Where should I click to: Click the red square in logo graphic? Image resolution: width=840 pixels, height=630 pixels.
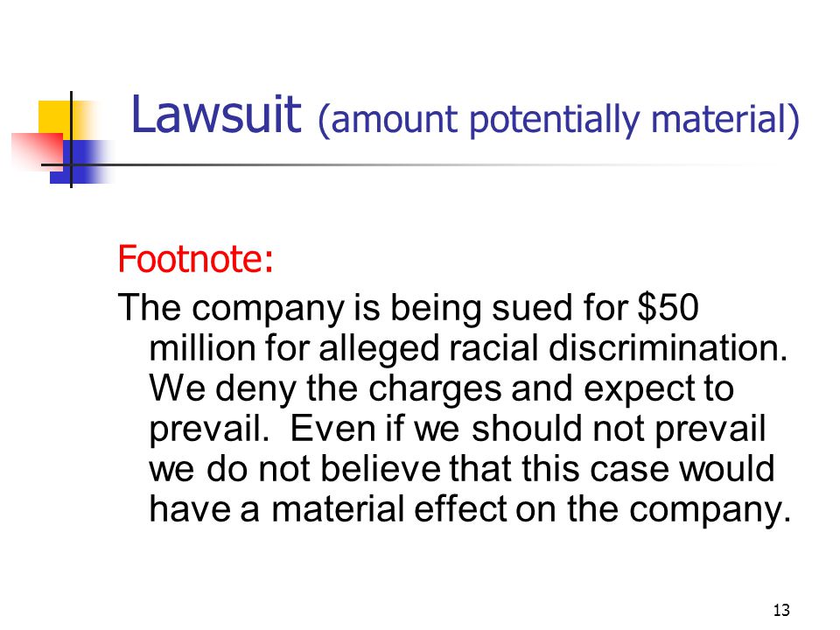[x=37, y=151]
